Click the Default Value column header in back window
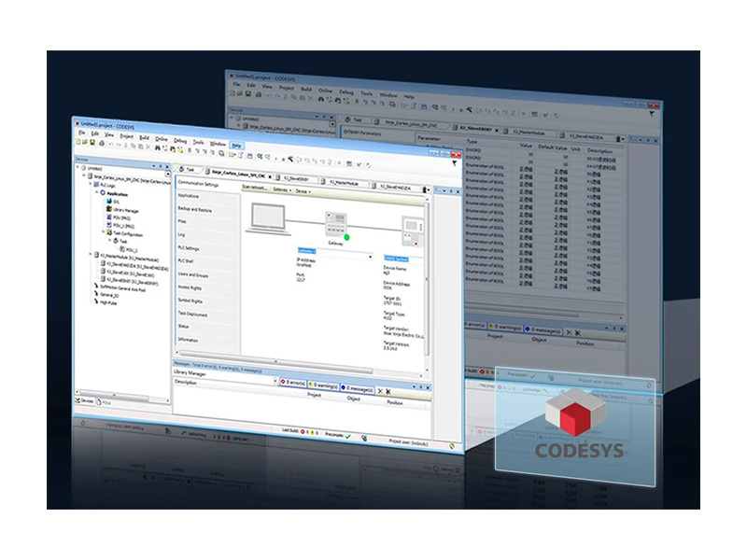 [553, 147]
